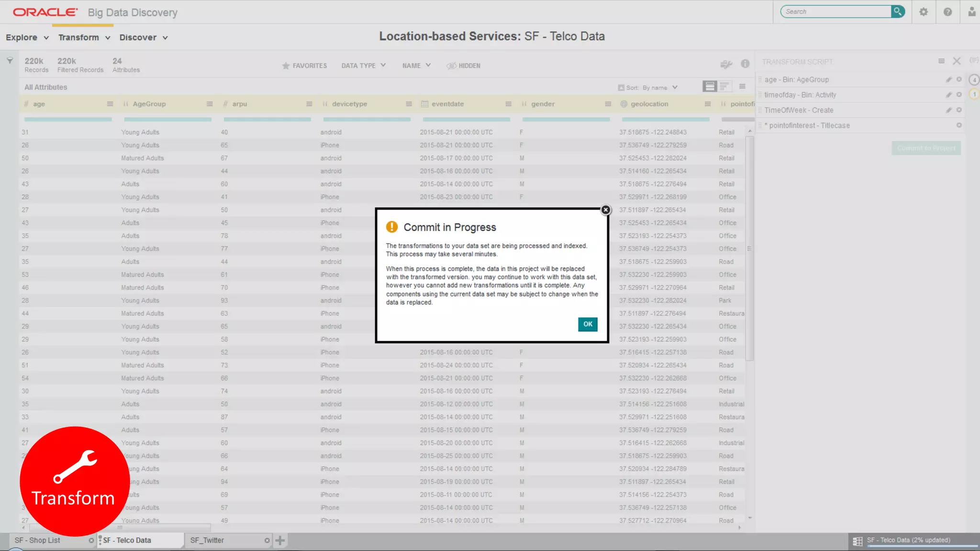Switch to the SF_Twitter tab
The width and height of the screenshot is (980, 551).
[x=207, y=540]
